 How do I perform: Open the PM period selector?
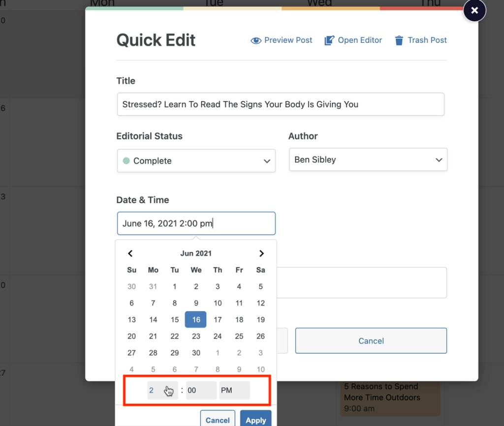click(x=234, y=391)
